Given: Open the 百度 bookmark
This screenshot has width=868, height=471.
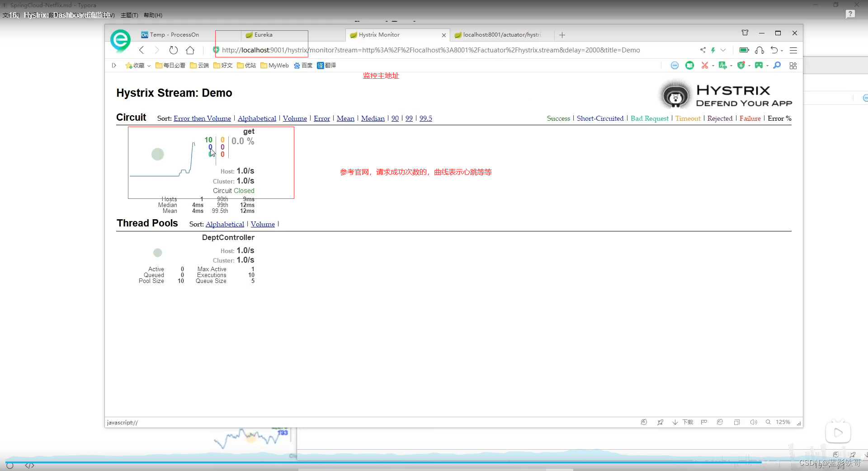Looking at the screenshot, I should [x=303, y=66].
